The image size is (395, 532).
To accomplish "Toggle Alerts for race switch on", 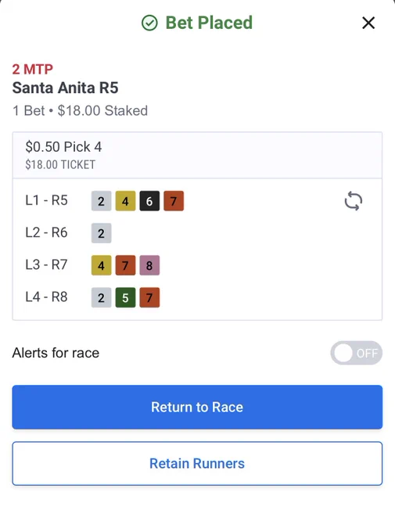I will [357, 353].
